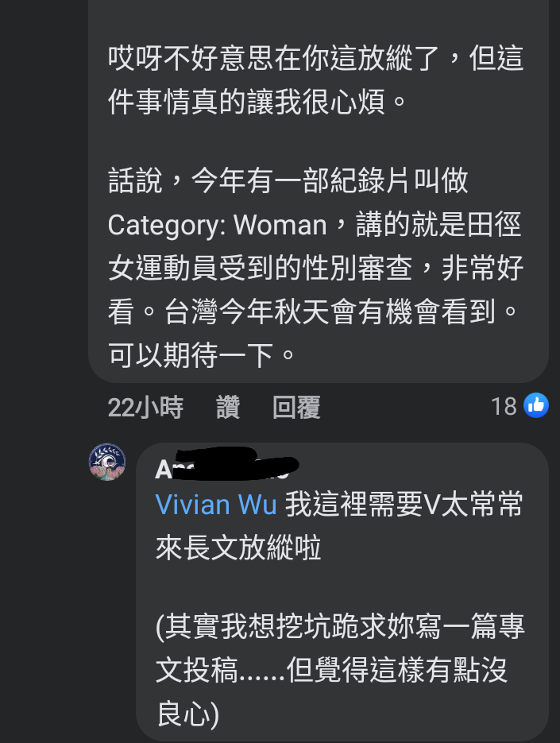This screenshot has width=560, height=743.
Task: Open the blue thumbs-up reaction icon
Action: [536, 405]
